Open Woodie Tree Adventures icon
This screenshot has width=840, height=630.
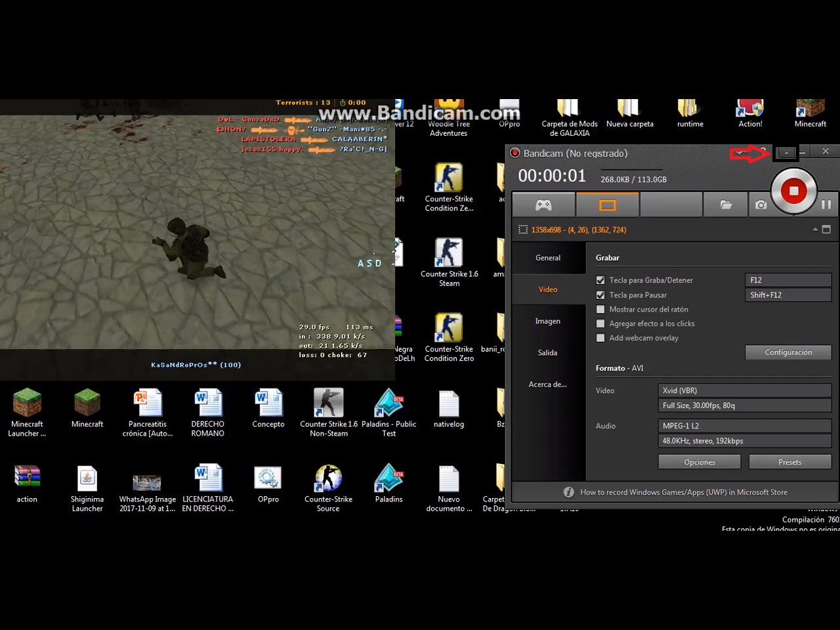(449, 118)
